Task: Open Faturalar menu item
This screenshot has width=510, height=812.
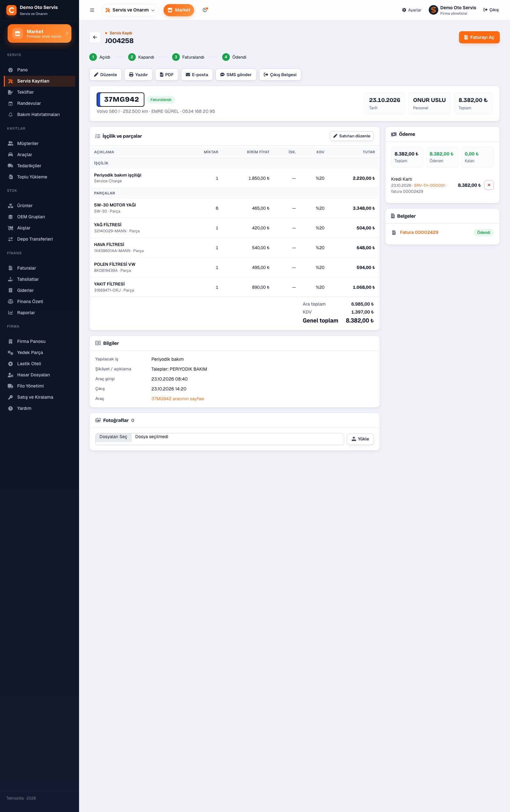Action: 40,268
